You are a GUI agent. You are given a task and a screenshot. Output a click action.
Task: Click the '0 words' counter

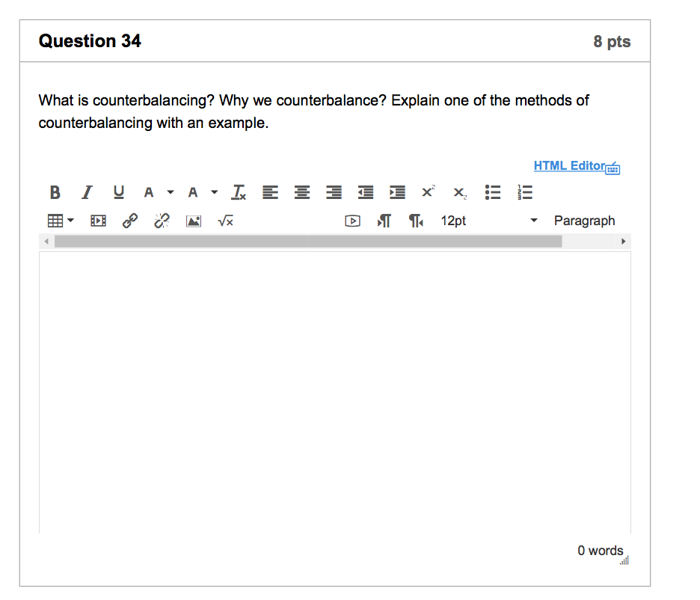click(x=600, y=551)
